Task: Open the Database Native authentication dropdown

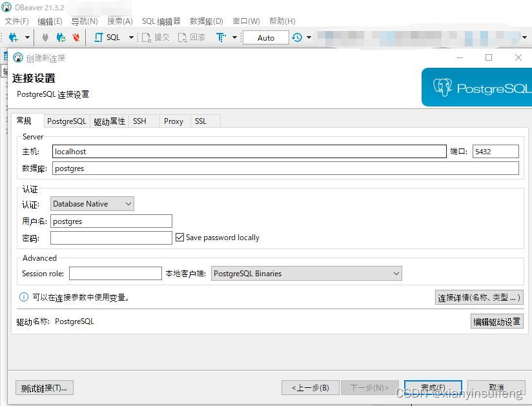Action: point(92,204)
